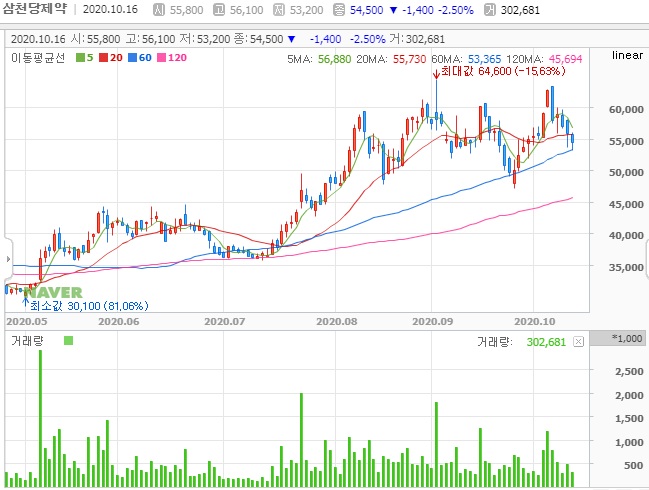Toggle the red 20-day moving average swatch
Viewport: 649px width, 490px height.
coord(103,58)
